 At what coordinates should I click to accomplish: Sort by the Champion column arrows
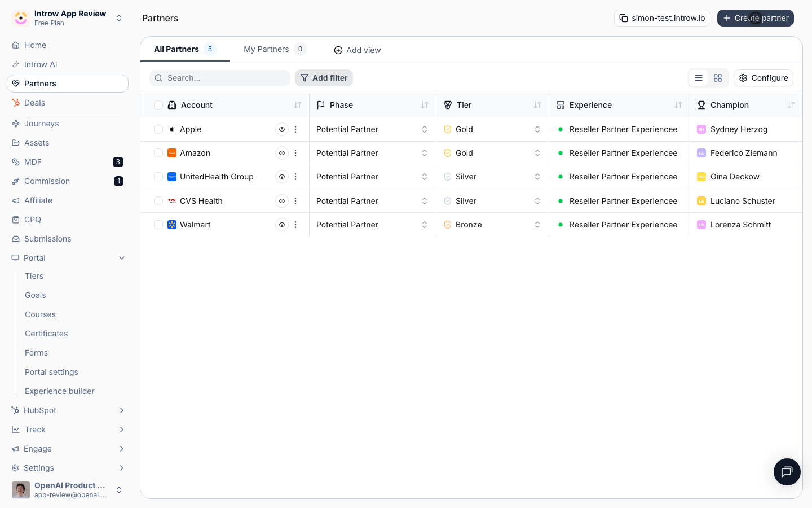click(791, 105)
